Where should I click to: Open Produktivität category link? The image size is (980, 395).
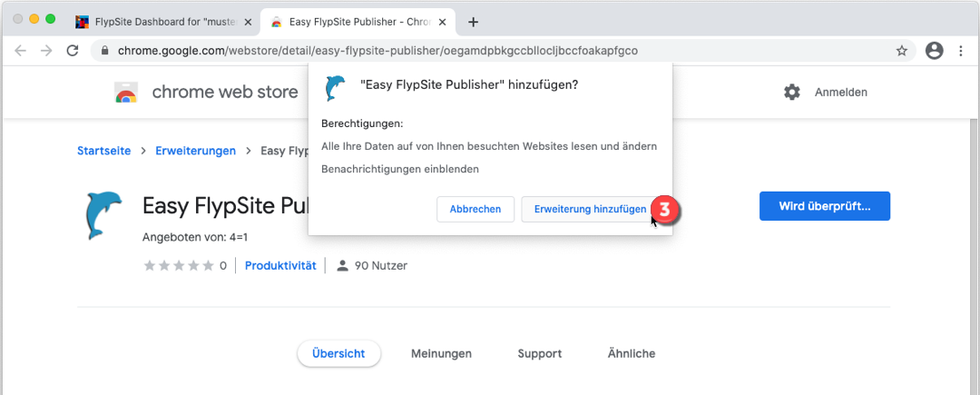280,266
